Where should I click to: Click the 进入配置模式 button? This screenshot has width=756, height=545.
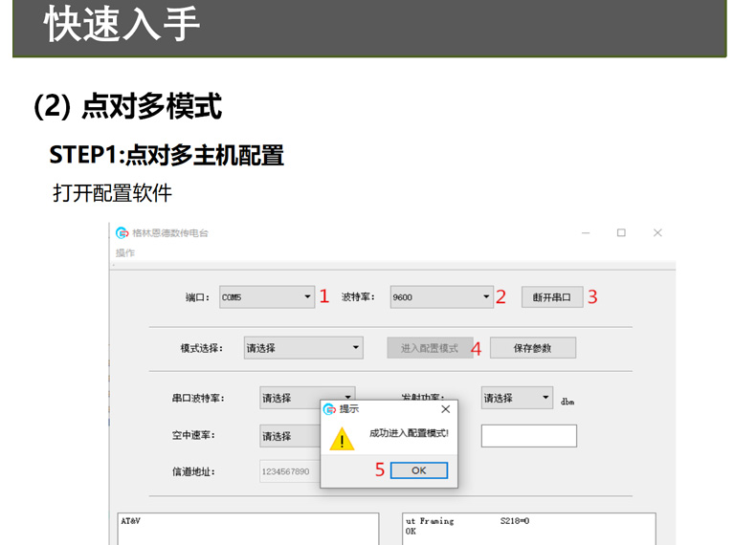(430, 348)
